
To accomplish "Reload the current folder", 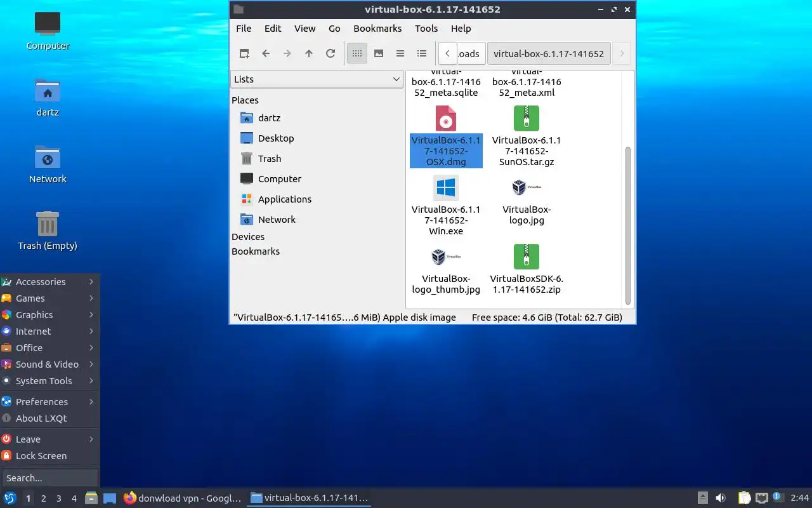I will pyautogui.click(x=331, y=54).
